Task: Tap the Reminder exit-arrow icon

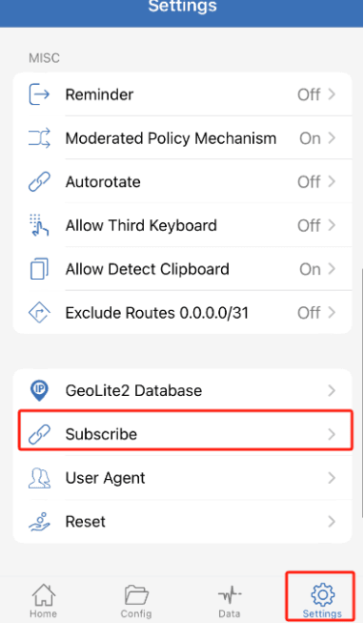Action: click(39, 94)
